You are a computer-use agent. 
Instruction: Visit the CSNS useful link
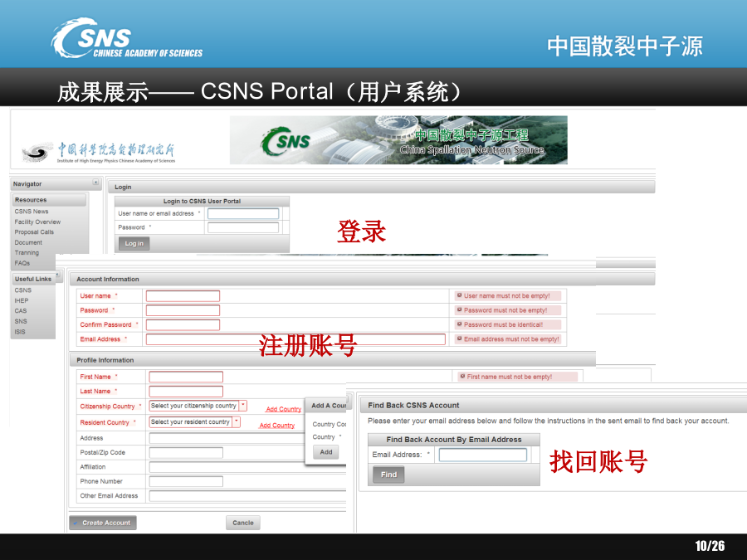click(x=23, y=290)
